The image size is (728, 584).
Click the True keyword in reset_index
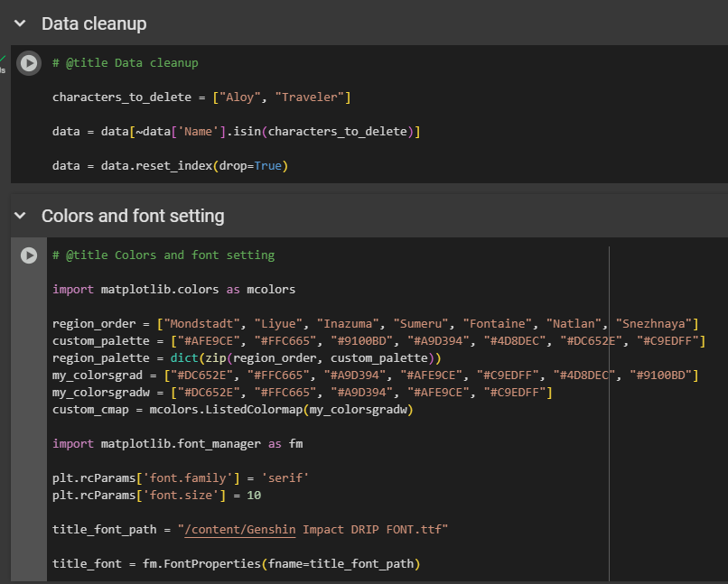pyautogui.click(x=267, y=166)
